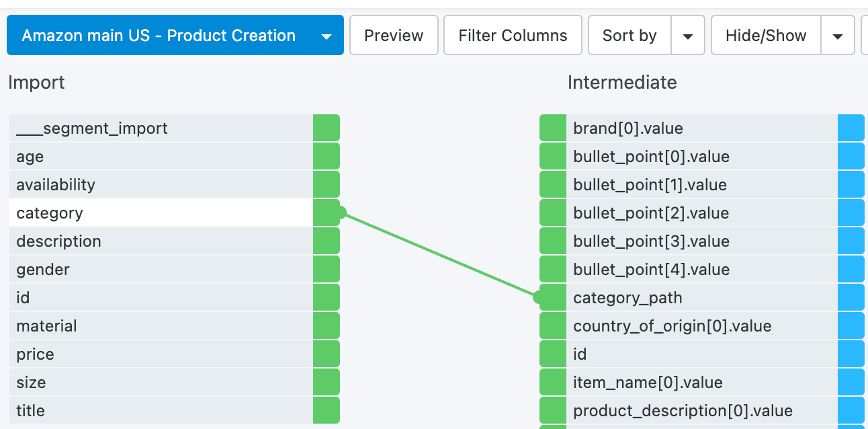Click the Sort by button

pyautogui.click(x=630, y=36)
